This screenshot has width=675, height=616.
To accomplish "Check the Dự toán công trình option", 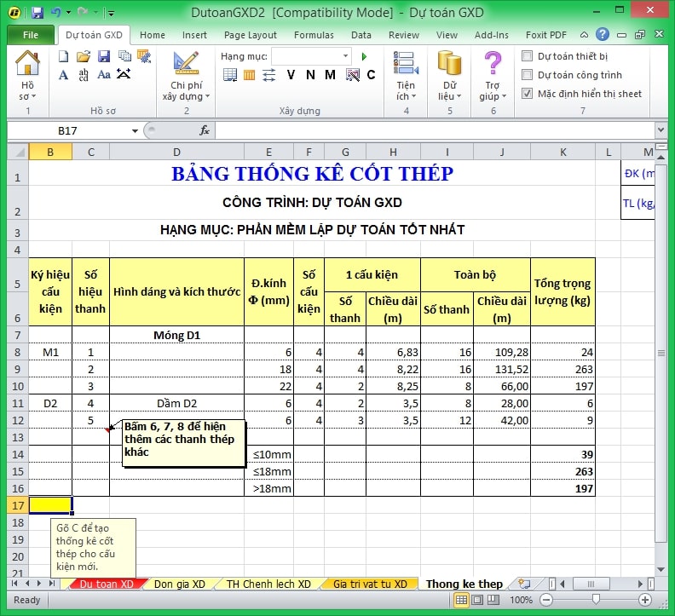I will click(x=528, y=75).
